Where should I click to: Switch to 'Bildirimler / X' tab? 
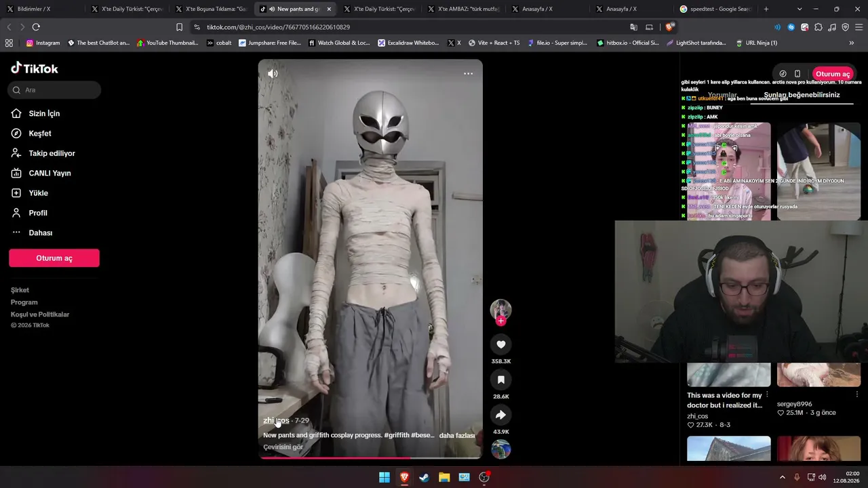[x=42, y=9]
